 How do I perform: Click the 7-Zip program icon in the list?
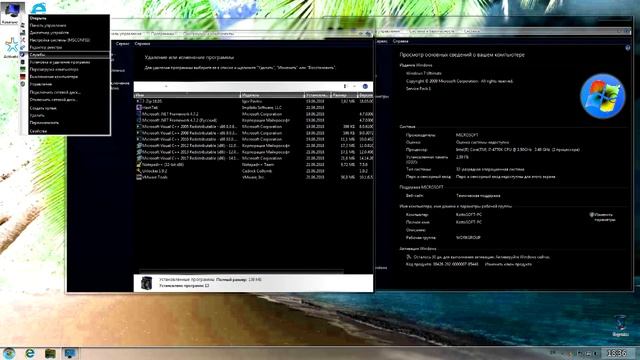pyautogui.click(x=139, y=101)
